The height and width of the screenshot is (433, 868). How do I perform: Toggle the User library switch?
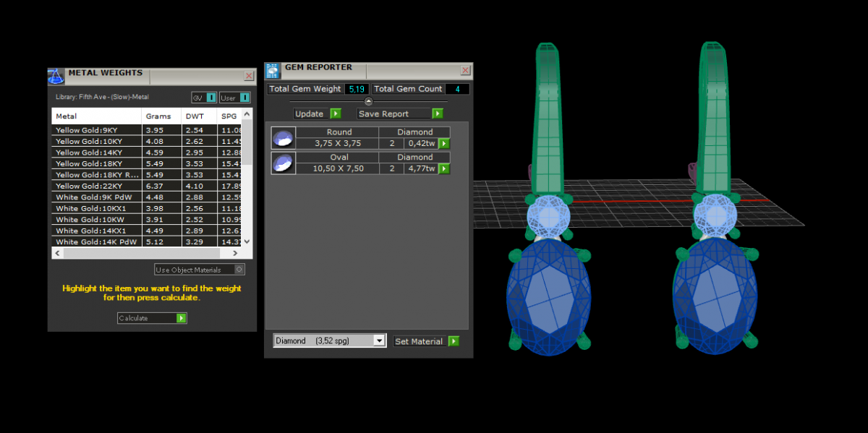235,98
